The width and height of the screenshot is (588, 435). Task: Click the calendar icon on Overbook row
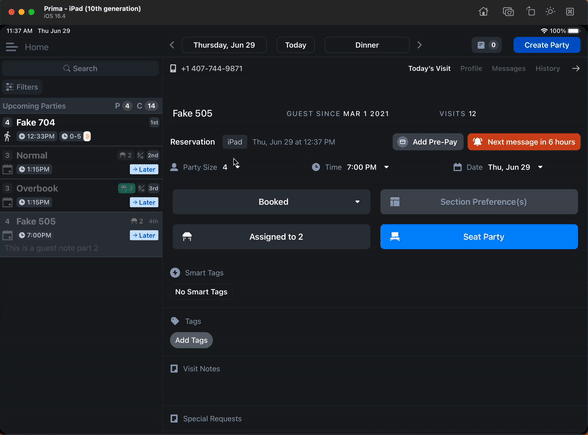coord(8,202)
